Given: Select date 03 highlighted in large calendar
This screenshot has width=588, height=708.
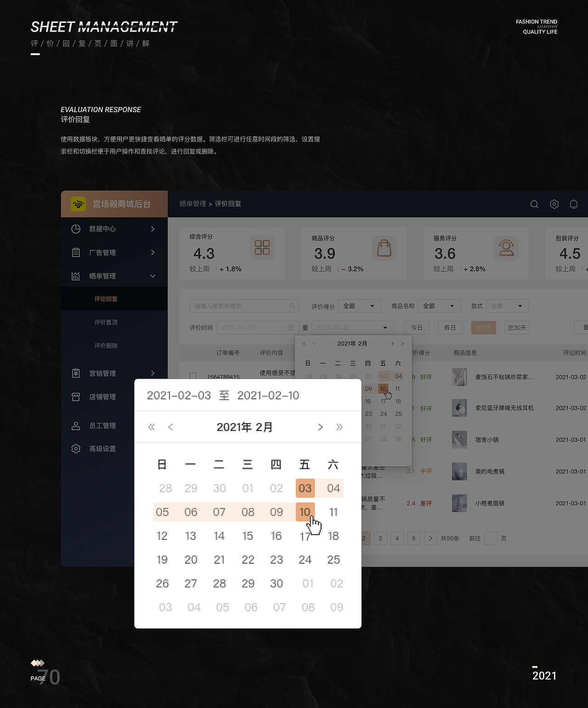Looking at the screenshot, I should (305, 488).
